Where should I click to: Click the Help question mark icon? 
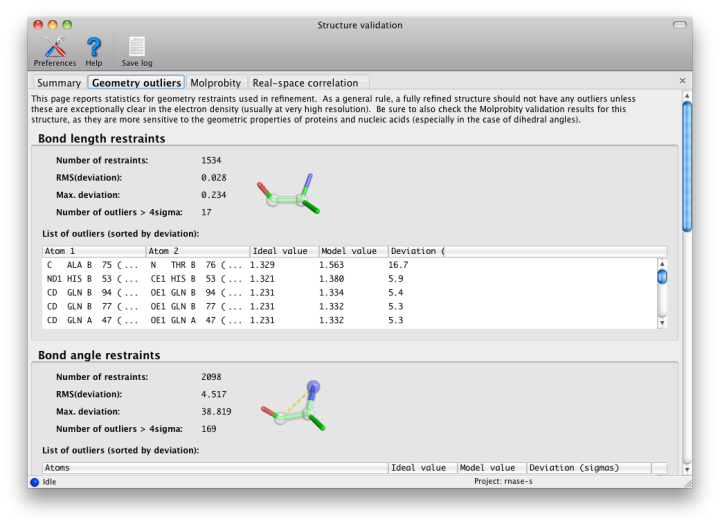(94, 48)
